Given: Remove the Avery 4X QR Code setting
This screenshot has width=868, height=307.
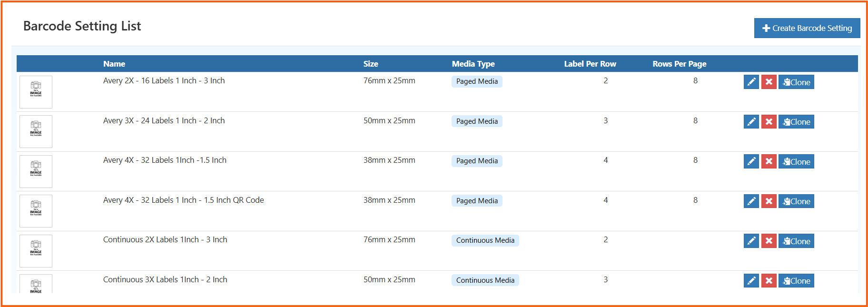Looking at the screenshot, I should 769,201.
